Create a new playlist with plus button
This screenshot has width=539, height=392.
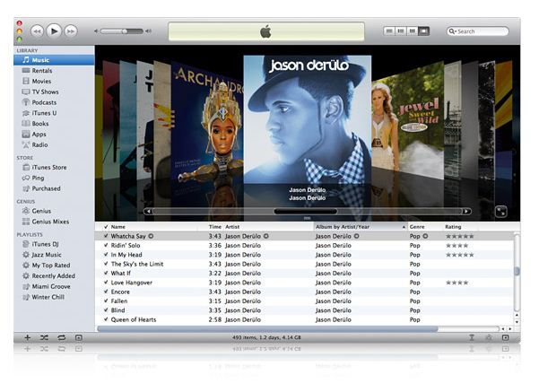[x=28, y=337]
